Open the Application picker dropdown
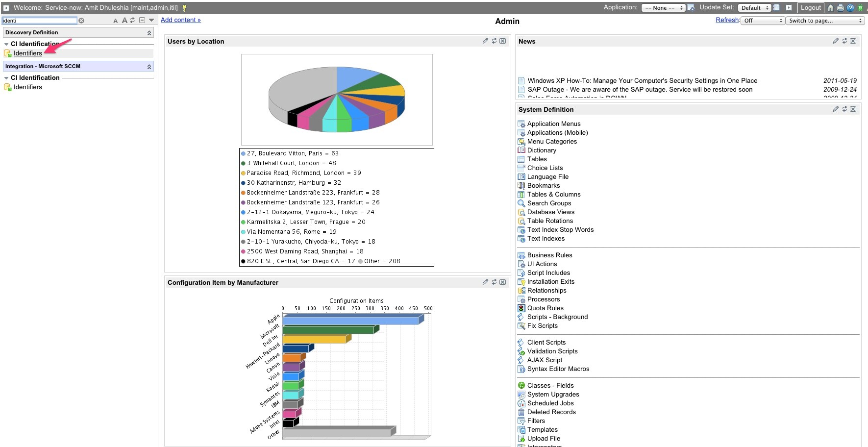 pyautogui.click(x=663, y=8)
